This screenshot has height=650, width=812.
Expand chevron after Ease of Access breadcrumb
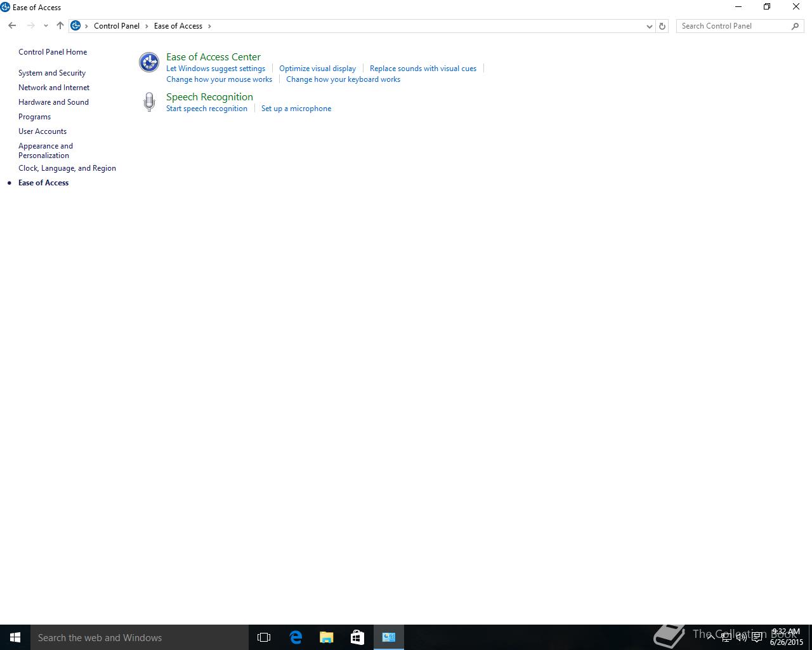209,26
